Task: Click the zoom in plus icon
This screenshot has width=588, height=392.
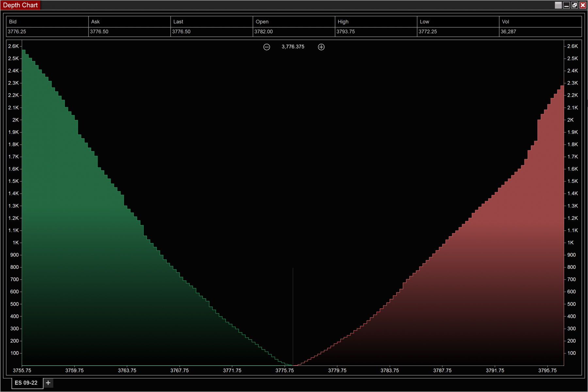Action: click(x=321, y=47)
